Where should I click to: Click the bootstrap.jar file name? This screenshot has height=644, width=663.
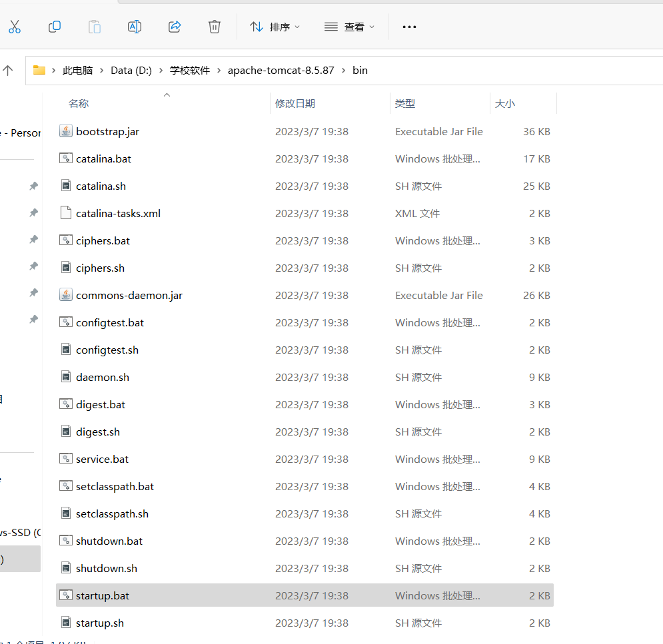(107, 132)
